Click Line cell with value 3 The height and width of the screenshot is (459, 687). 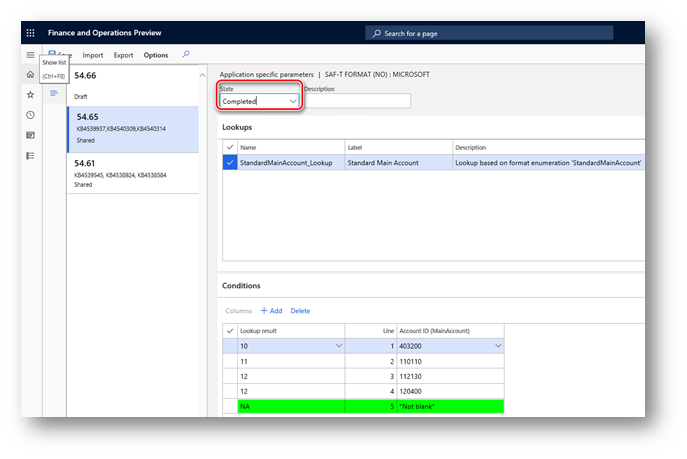(371, 376)
